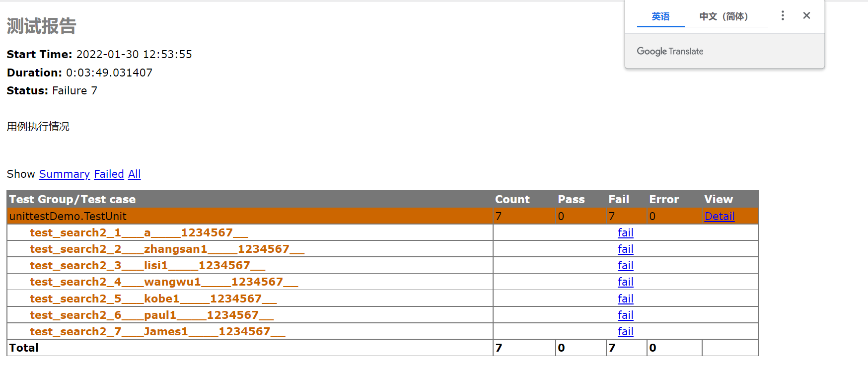Open Detail for unittestDemo.TestUnit
868x374 pixels.
[719, 216]
